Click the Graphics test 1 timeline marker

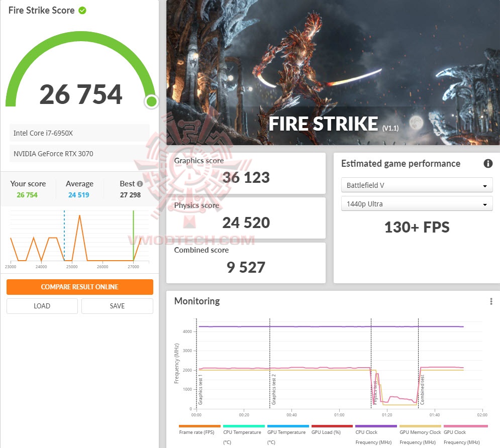[x=196, y=363]
